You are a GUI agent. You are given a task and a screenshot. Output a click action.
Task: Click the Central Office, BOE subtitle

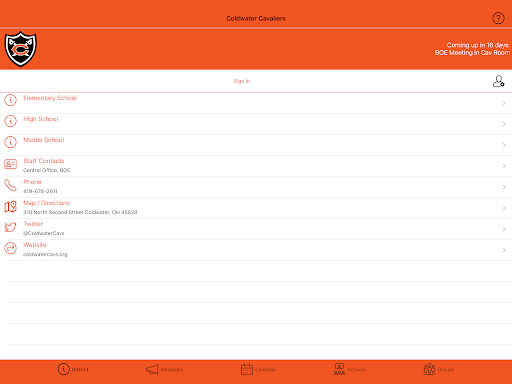point(47,170)
